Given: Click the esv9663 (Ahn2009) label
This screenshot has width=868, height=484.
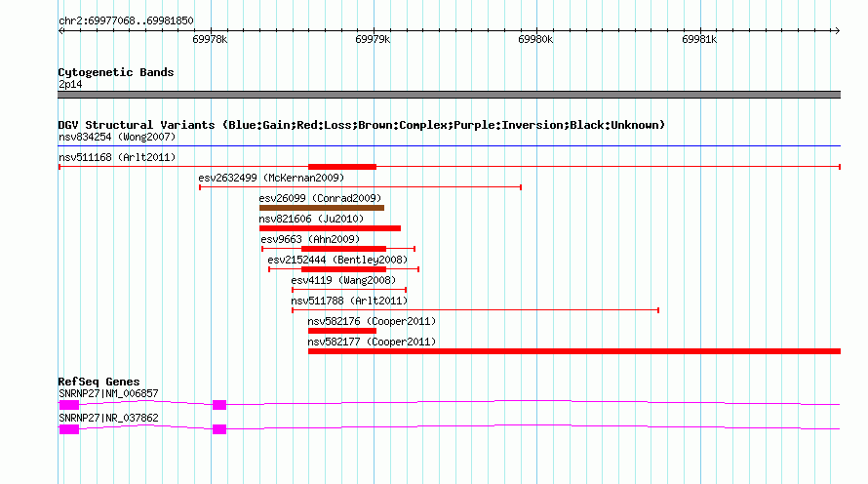Looking at the screenshot, I should coord(310,239).
